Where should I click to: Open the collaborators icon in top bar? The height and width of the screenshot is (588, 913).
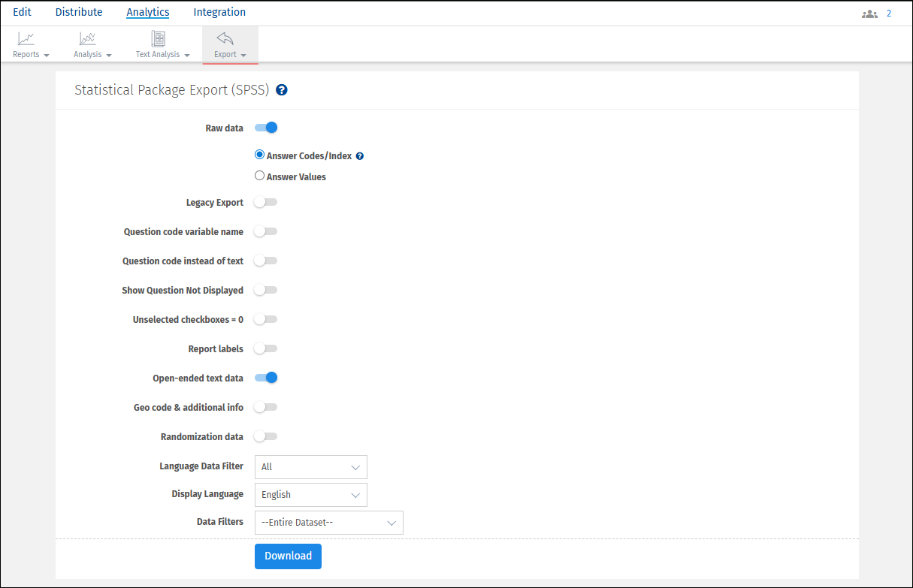869,14
